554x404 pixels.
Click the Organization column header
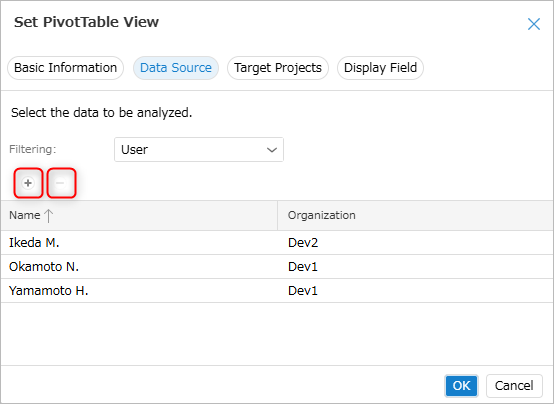tap(416, 216)
